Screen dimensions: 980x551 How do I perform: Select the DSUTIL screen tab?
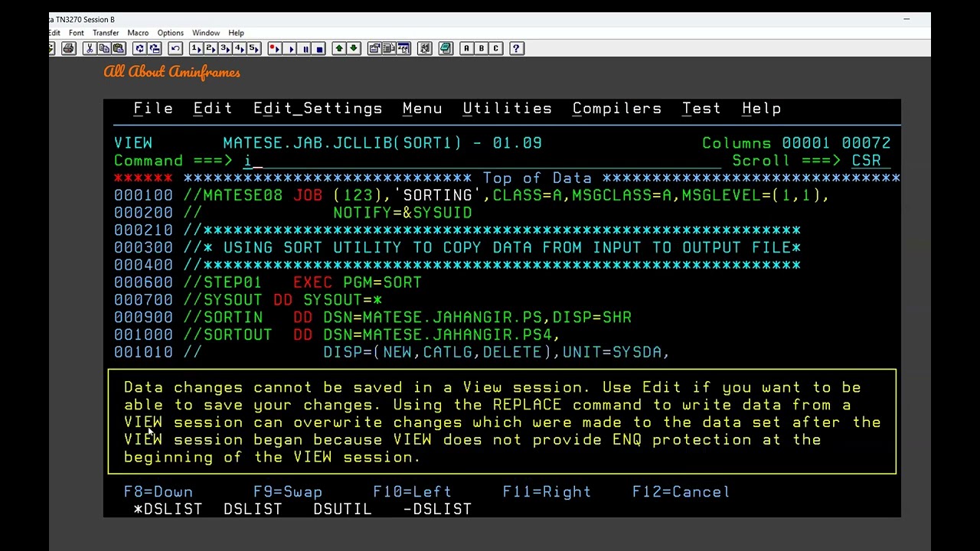(x=342, y=510)
